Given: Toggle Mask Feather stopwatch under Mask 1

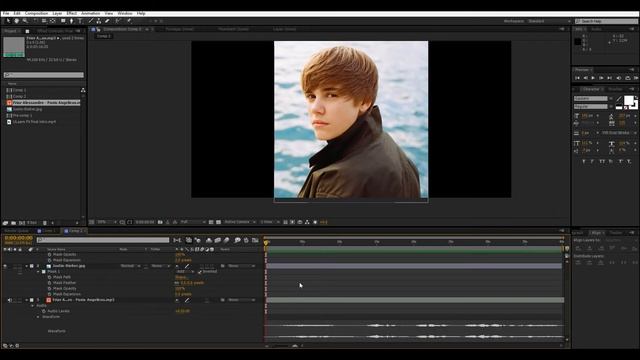Looking at the screenshot, I should 49,283.
